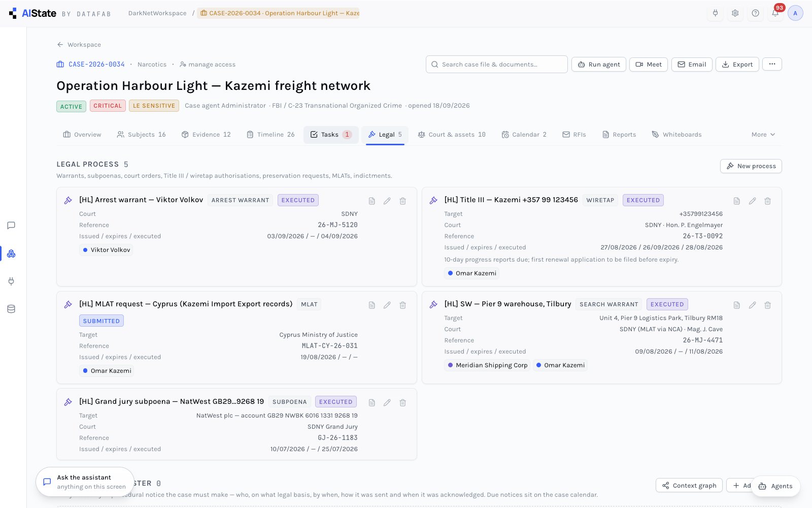This screenshot has height=508, width=812.
Task: Open the help question mark icon
Action: click(x=755, y=13)
